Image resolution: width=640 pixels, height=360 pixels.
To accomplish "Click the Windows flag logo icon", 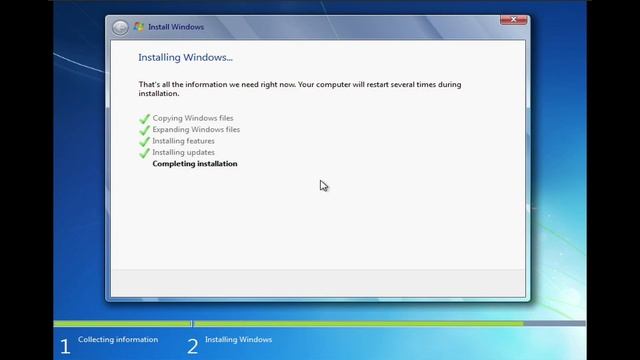I will click(139, 27).
